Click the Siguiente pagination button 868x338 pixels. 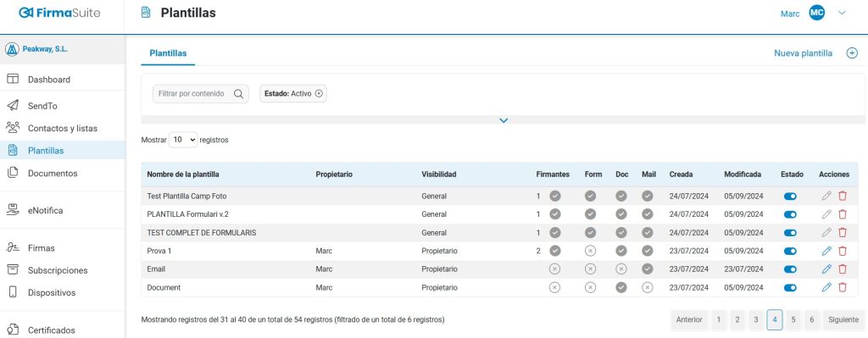tap(843, 319)
